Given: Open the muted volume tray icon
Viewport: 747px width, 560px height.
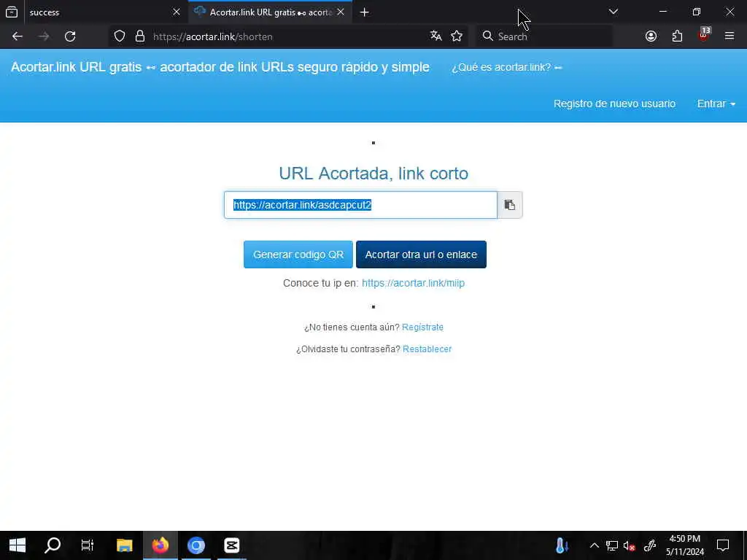Looking at the screenshot, I should [x=630, y=545].
